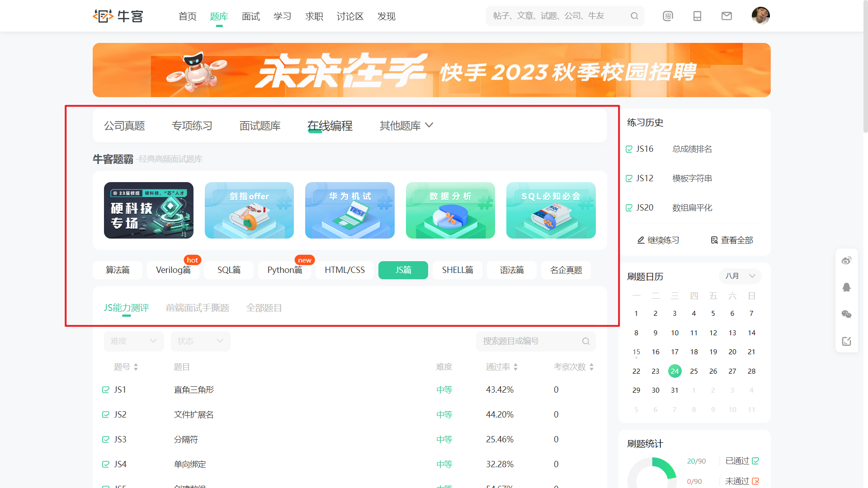Expand the 其他题库 dropdown
The width and height of the screenshot is (868, 488).
(406, 125)
